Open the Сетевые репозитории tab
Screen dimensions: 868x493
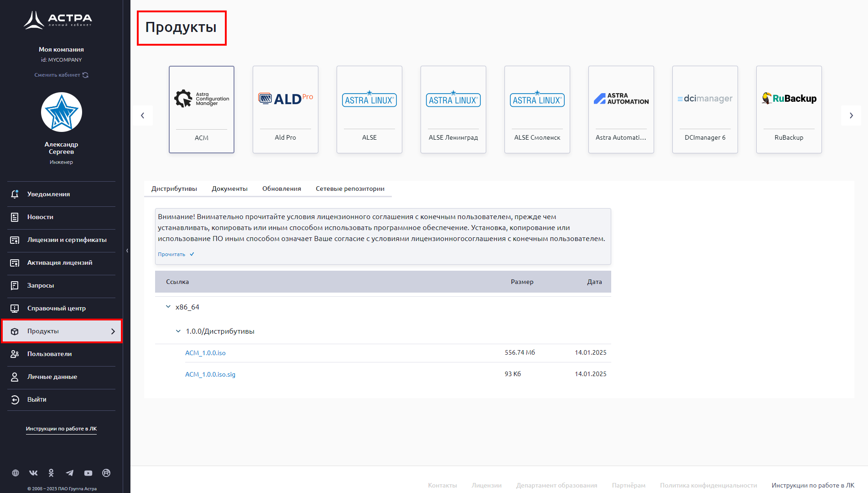(x=350, y=189)
